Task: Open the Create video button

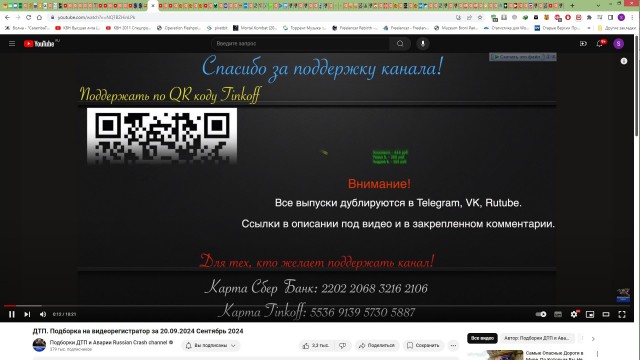Action: pyautogui.click(x=583, y=44)
